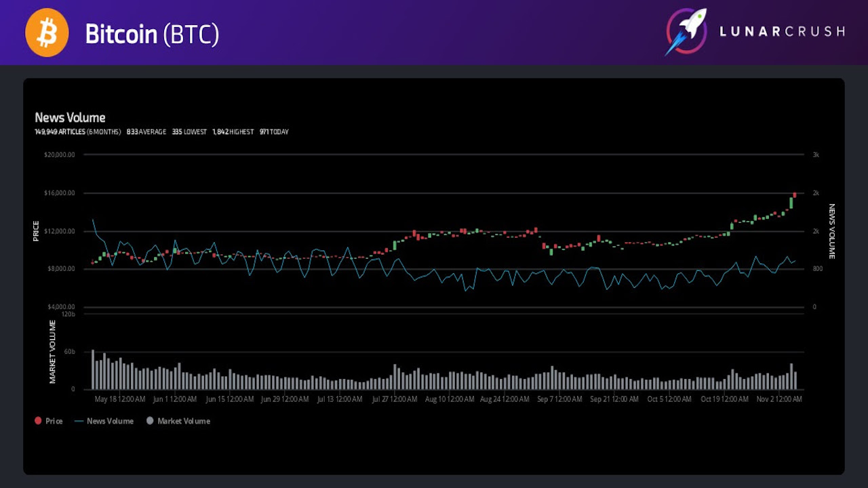Viewport: 868px width, 488px height.
Task: Click the orange Bitcoin logo icon
Action: point(47,33)
